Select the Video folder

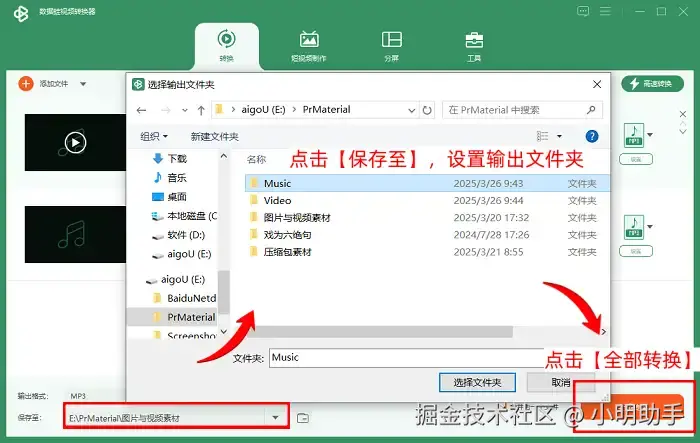tap(277, 201)
